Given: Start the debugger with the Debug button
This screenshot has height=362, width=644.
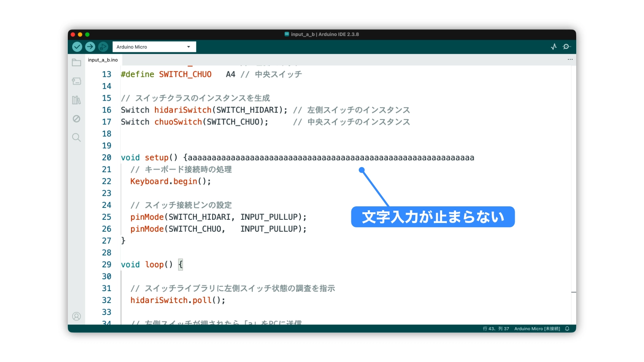Looking at the screenshot, I should [x=103, y=47].
